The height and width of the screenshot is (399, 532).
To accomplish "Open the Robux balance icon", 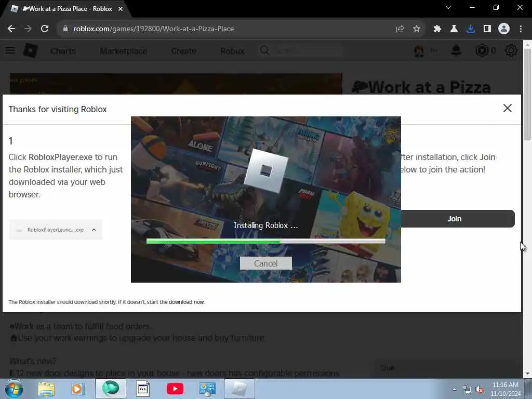I will tap(482, 50).
